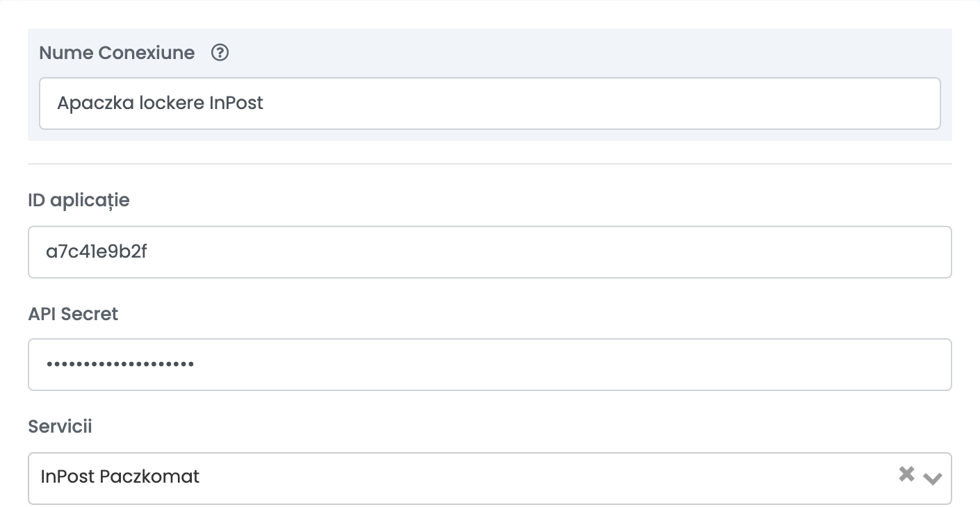This screenshot has height=507, width=980.
Task: Click the ID aplicație label
Action: tap(79, 201)
